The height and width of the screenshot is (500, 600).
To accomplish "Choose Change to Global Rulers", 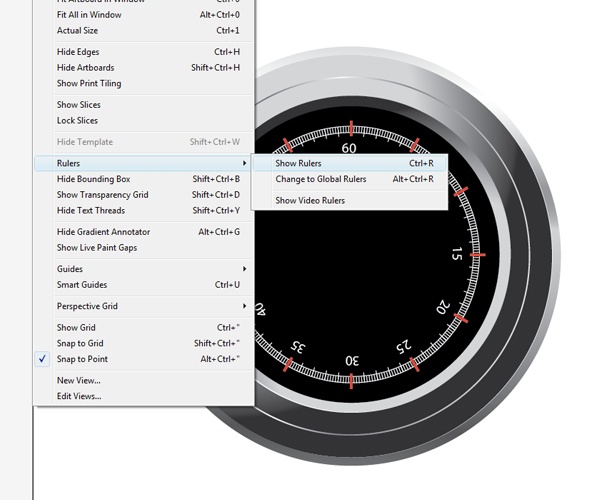I will pyautogui.click(x=349, y=179).
